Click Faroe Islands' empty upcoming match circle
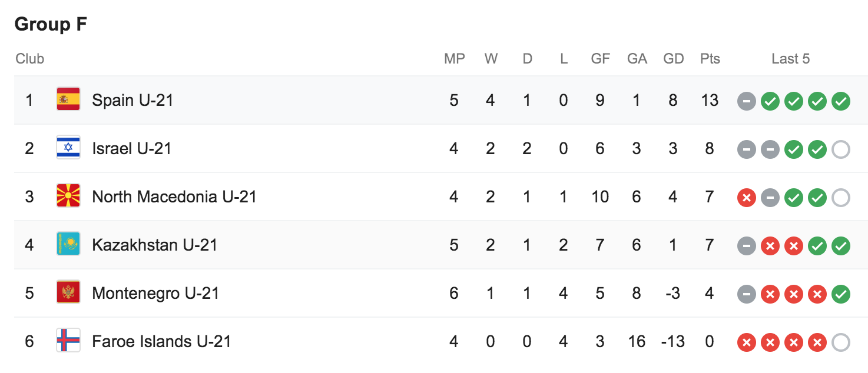Image resolution: width=868 pixels, height=373 pixels. pyautogui.click(x=841, y=343)
